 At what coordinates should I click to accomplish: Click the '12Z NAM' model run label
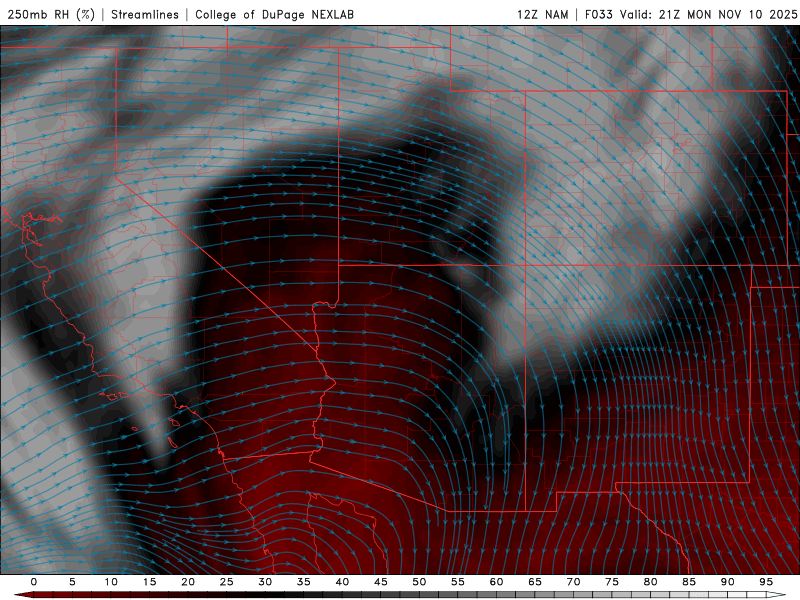543,15
